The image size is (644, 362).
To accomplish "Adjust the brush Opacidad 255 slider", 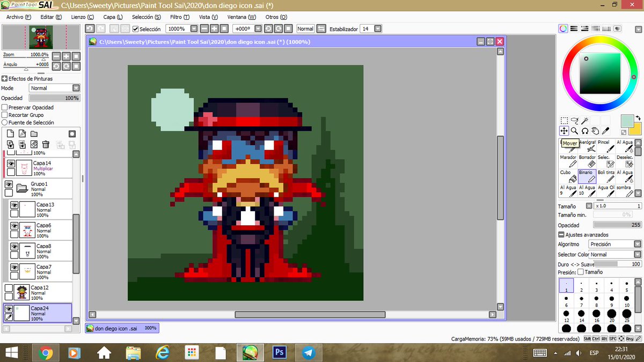I will click(x=617, y=225).
